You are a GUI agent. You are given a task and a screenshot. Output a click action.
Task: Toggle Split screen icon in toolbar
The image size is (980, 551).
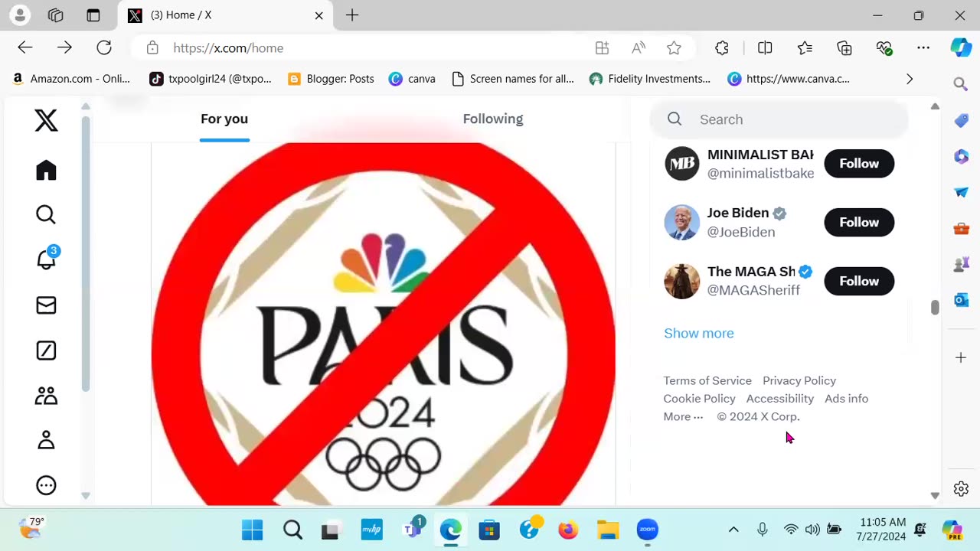(765, 48)
